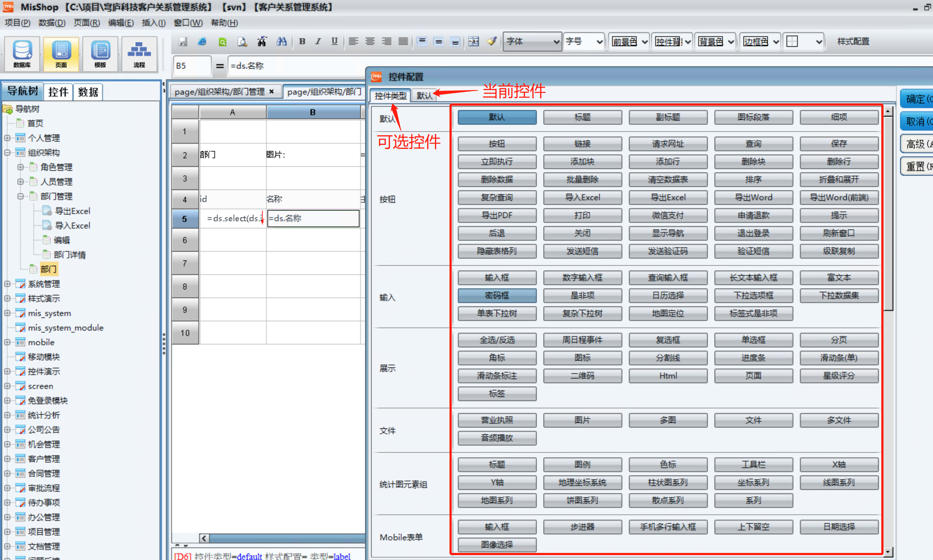933x560 pixels.
Task: Select cell A5 with ds.select formula
Action: point(233,218)
